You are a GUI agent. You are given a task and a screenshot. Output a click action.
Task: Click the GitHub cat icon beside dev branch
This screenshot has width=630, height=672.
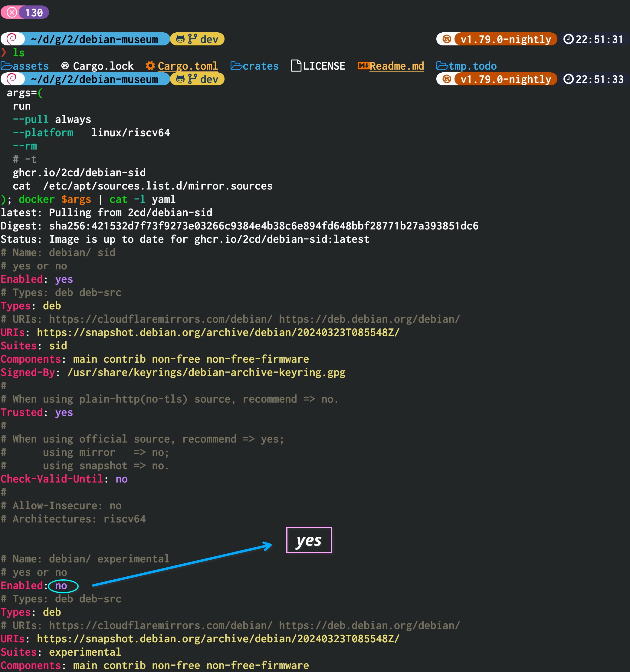[180, 39]
